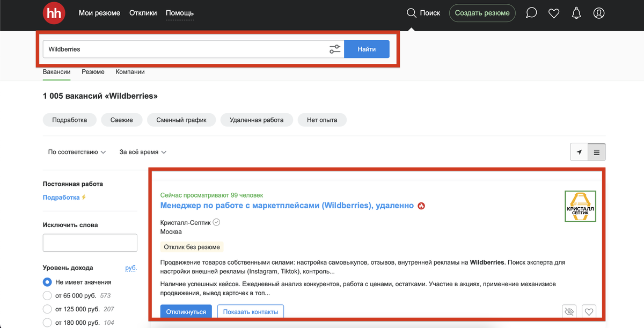Image resolution: width=644 pixels, height=328 pixels.
Task: Click 'Откликнуться' button
Action: click(x=186, y=312)
